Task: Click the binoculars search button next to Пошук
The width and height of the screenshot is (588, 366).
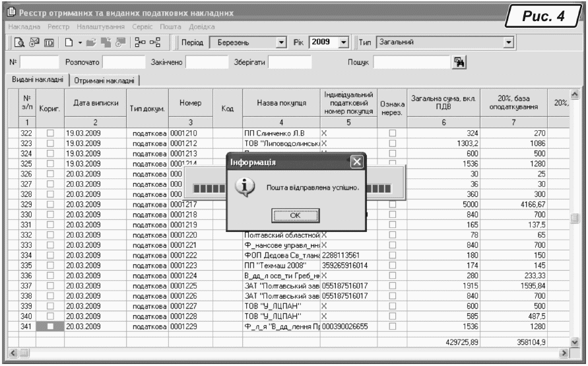Action: pos(459,62)
